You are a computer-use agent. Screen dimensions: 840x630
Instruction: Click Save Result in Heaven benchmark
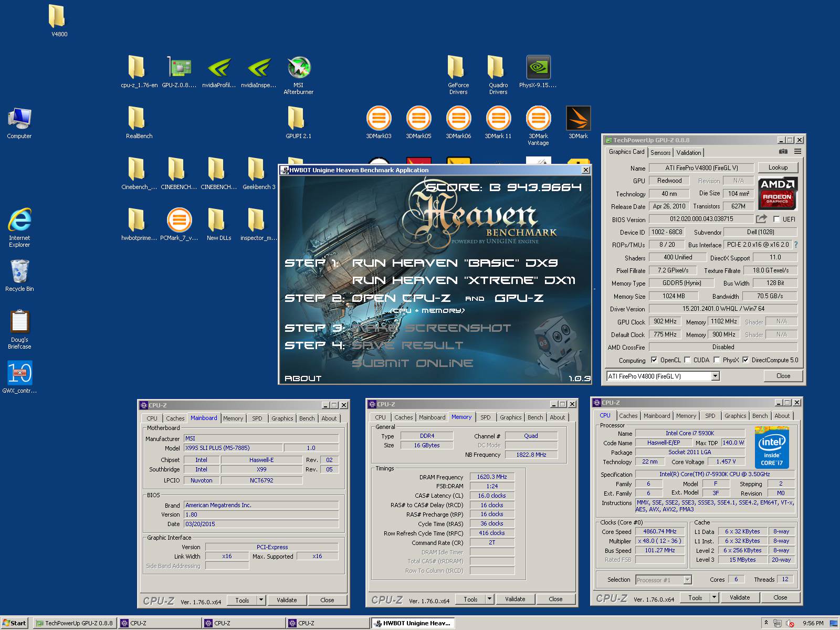click(407, 345)
